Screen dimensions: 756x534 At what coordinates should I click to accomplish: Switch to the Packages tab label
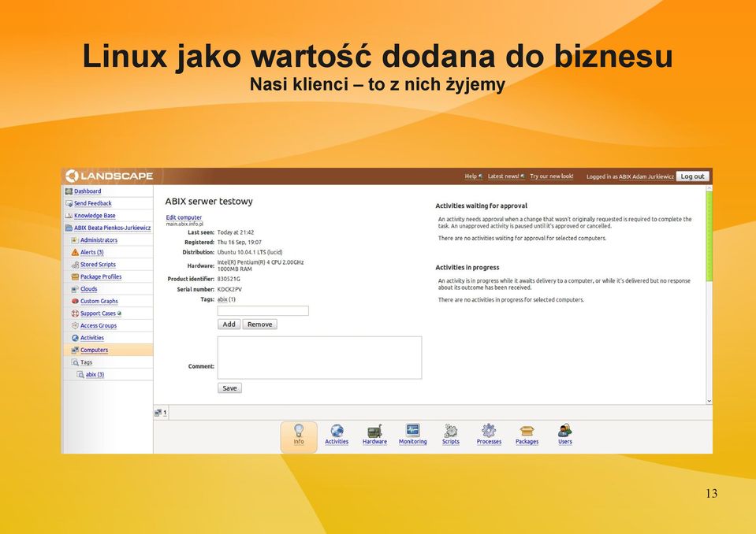tap(527, 442)
